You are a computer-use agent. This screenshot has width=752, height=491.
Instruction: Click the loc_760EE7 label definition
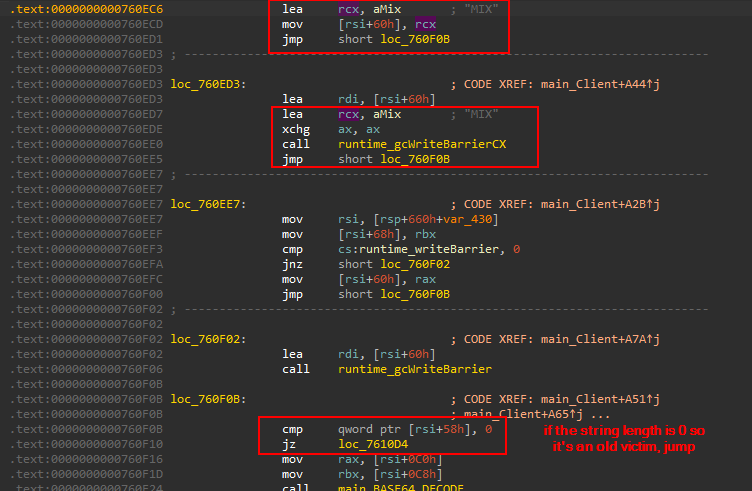pyautogui.click(x=208, y=204)
